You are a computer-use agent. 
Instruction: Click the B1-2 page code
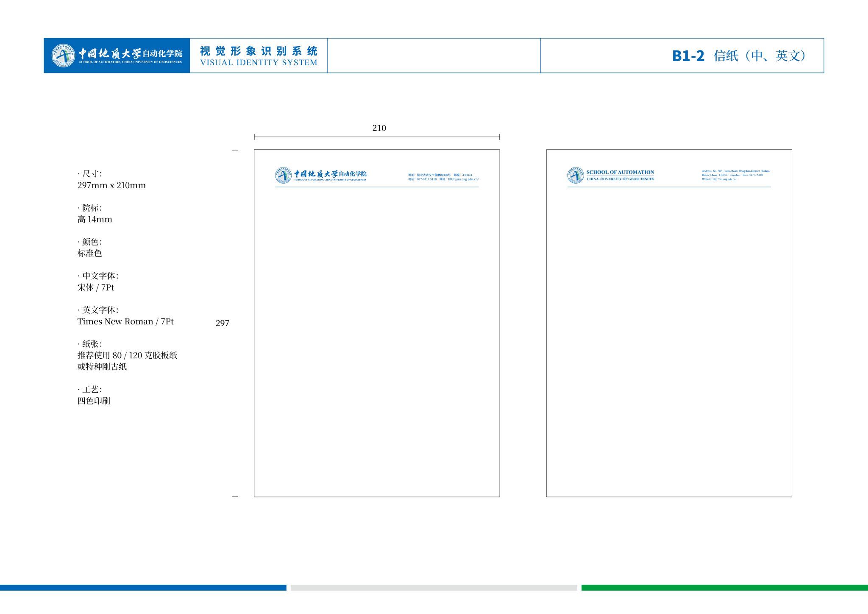click(688, 56)
